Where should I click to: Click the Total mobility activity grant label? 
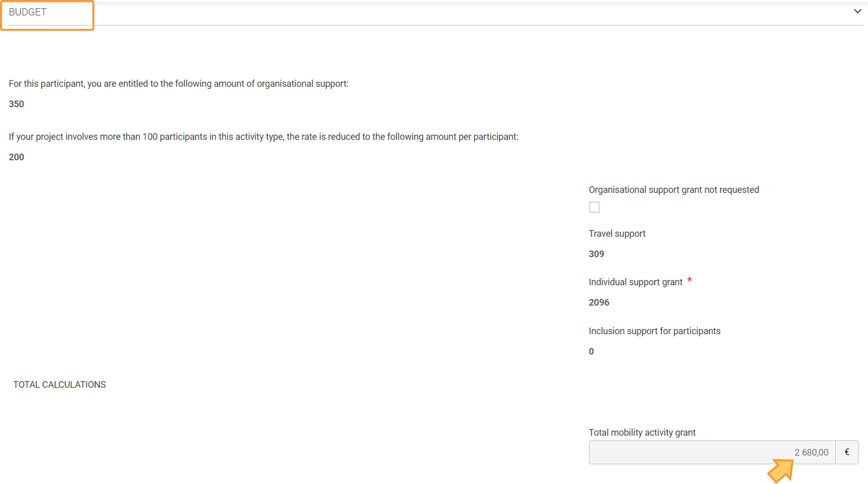point(642,432)
